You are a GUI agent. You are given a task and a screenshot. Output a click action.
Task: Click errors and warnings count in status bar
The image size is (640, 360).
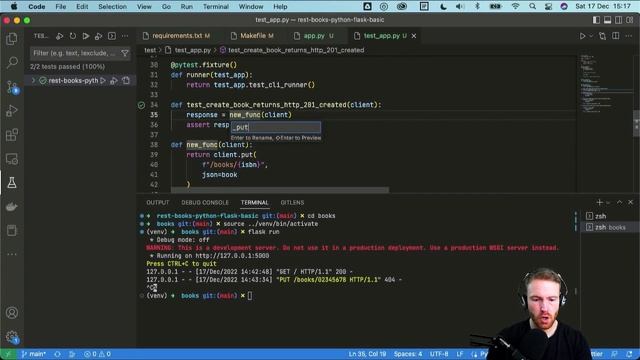click(x=97, y=354)
